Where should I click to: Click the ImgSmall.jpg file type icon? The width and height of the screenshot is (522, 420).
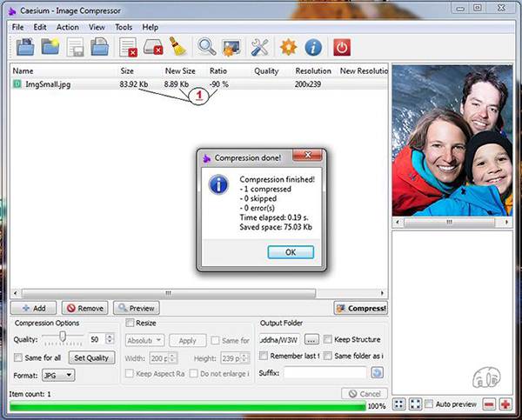click(17, 83)
